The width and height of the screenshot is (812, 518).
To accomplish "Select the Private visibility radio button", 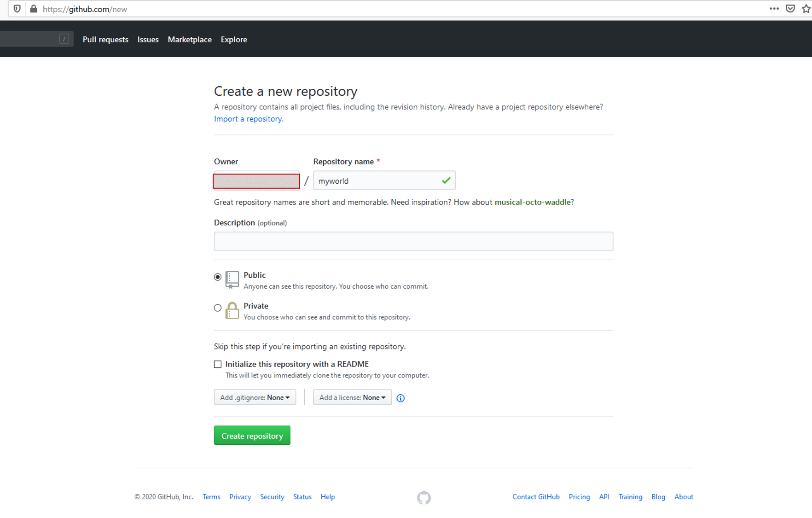I will 218,308.
